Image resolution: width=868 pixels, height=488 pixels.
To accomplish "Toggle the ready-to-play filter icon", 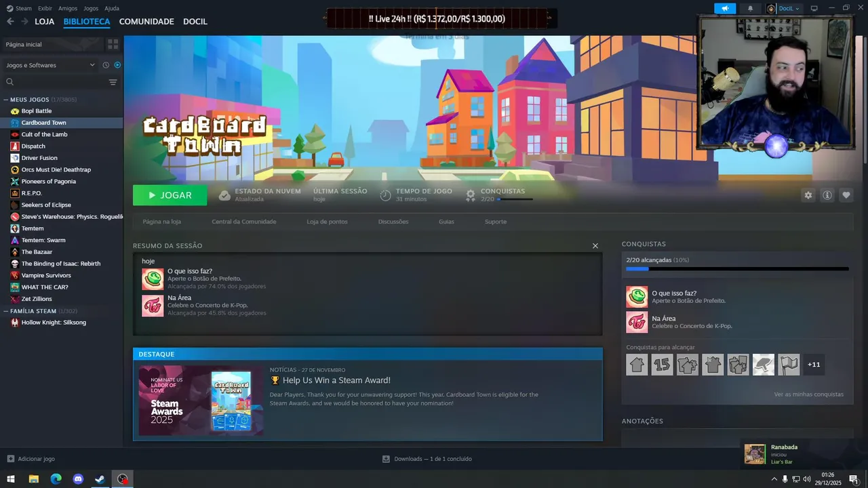I will 117,65.
